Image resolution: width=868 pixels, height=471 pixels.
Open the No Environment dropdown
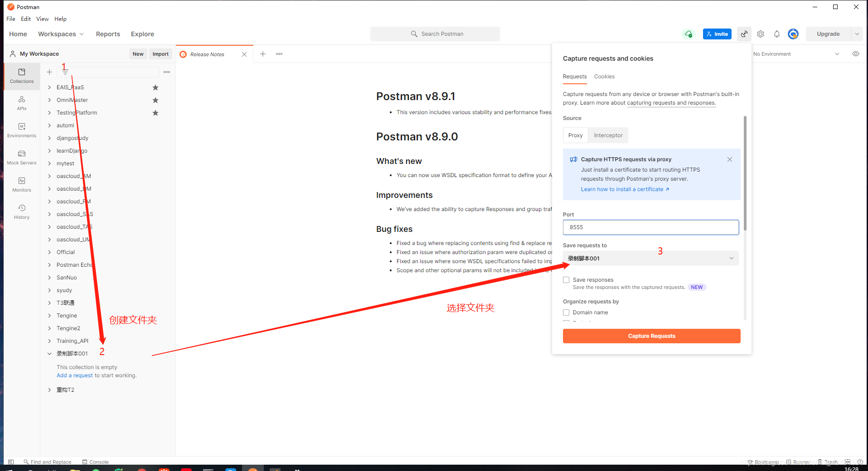coord(796,54)
